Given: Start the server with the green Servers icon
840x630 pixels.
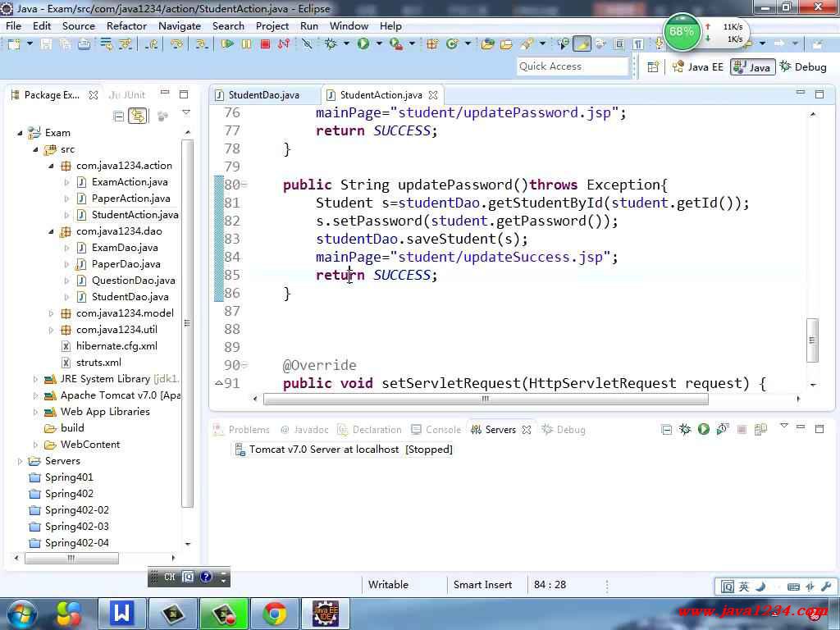Looking at the screenshot, I should pos(703,429).
